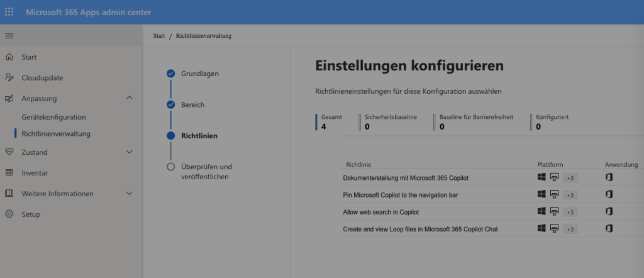Click the Richtlinienverwaltung breadcrumb

coord(204,36)
